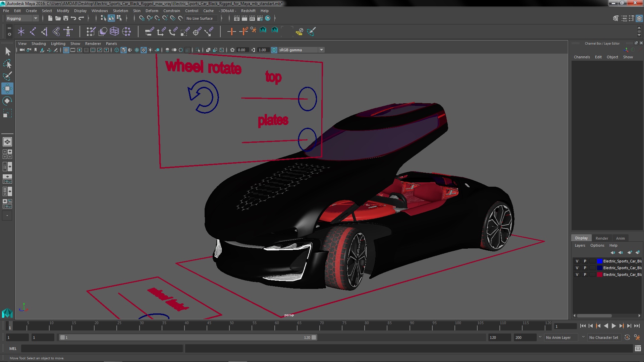Expand the status line section after the redo icon
The width and height of the screenshot is (644, 362).
(x=88, y=18)
